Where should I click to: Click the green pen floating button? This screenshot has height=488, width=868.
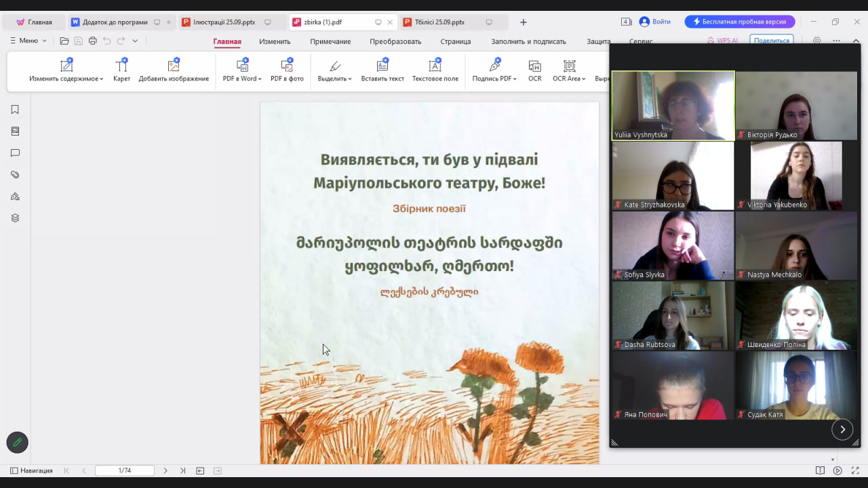pos(18,443)
